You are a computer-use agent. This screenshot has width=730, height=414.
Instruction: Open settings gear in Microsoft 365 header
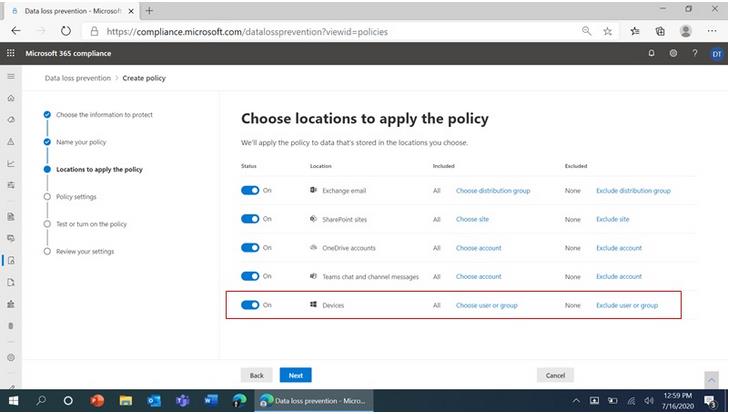673,53
